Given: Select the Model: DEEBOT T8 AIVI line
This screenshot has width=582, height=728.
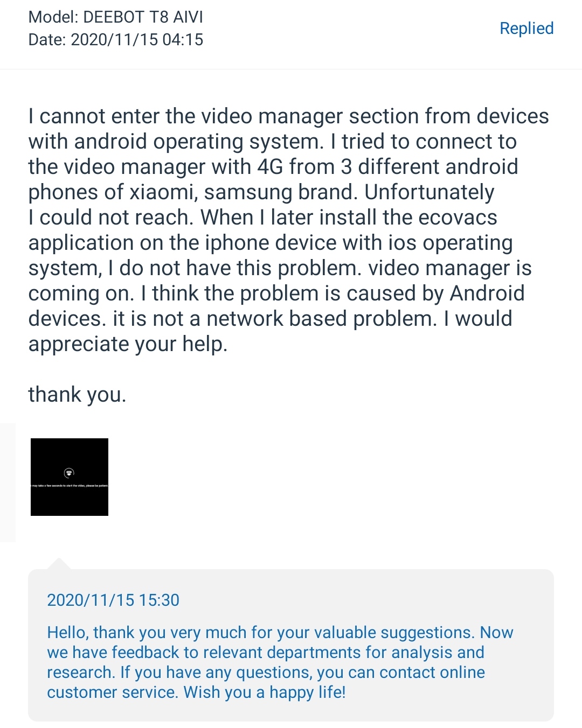Looking at the screenshot, I should pyautogui.click(x=116, y=17).
